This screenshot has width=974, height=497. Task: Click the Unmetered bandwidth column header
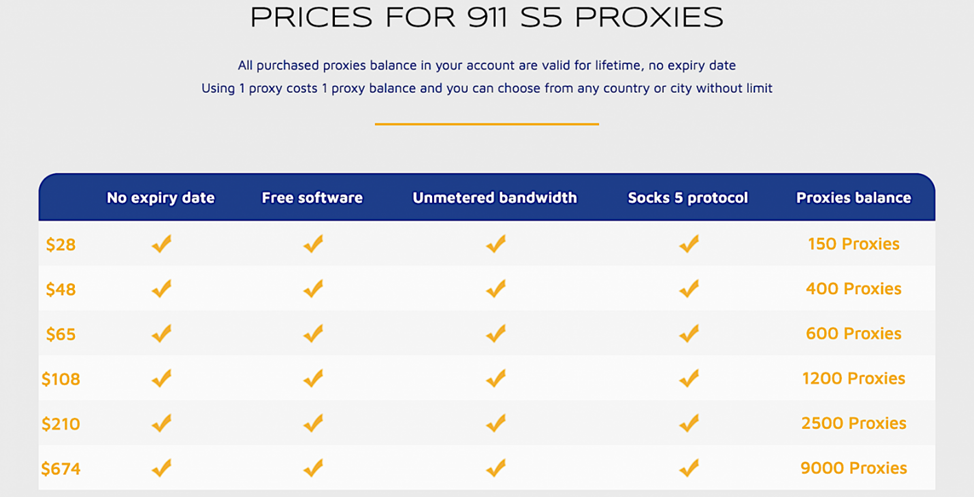click(495, 198)
